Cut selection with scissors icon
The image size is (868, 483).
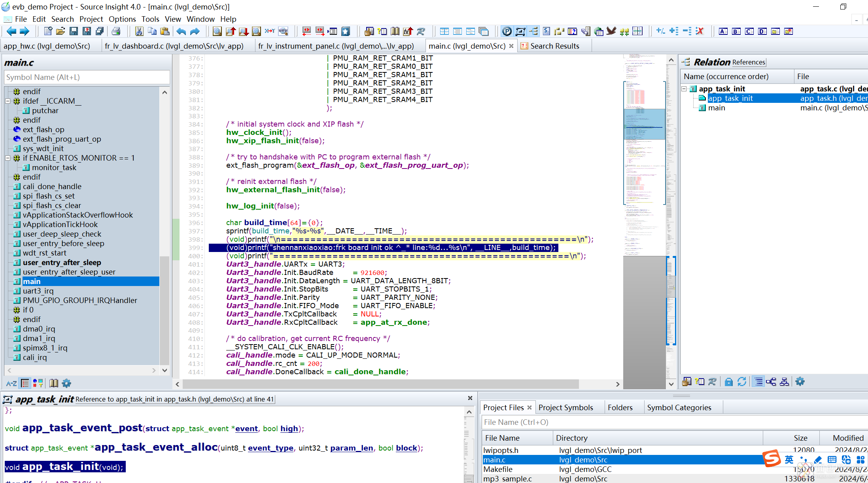point(139,31)
